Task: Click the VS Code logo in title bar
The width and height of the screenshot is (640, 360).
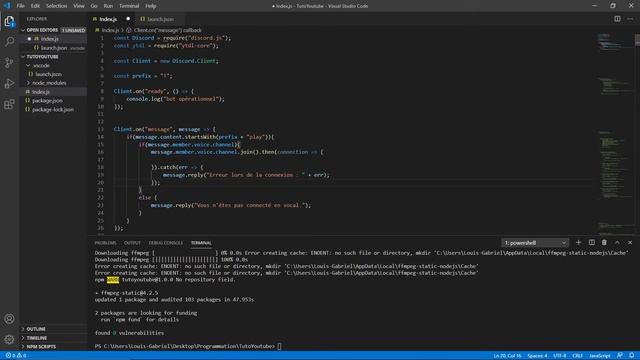Action: pyautogui.click(x=7, y=6)
